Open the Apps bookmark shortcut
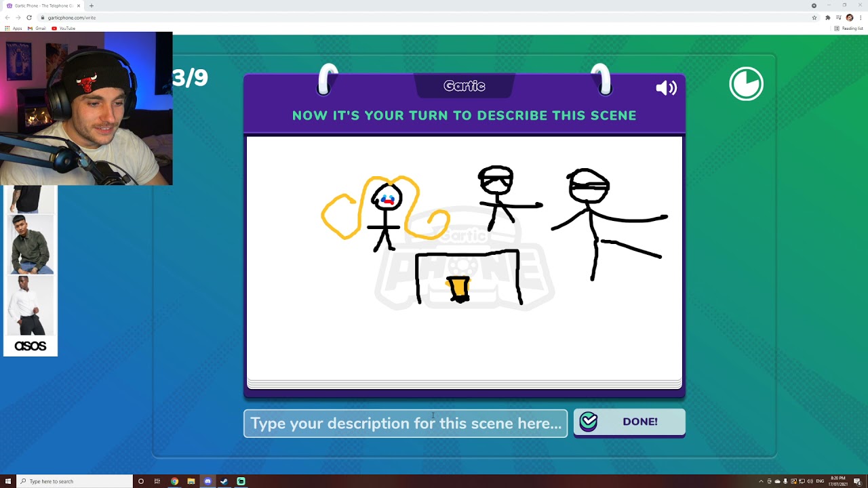The image size is (868, 488). pos(13,28)
